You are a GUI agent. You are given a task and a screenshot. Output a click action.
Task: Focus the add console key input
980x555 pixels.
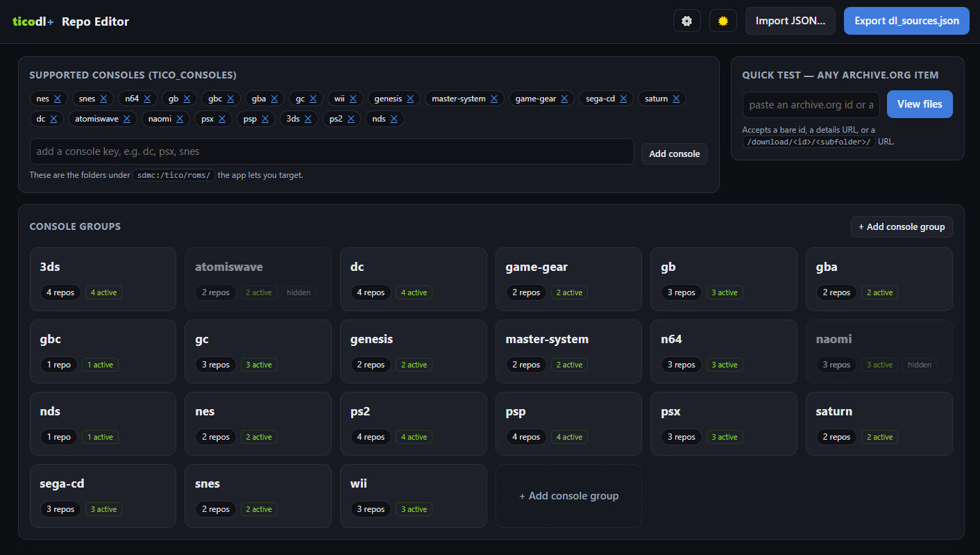(332, 151)
